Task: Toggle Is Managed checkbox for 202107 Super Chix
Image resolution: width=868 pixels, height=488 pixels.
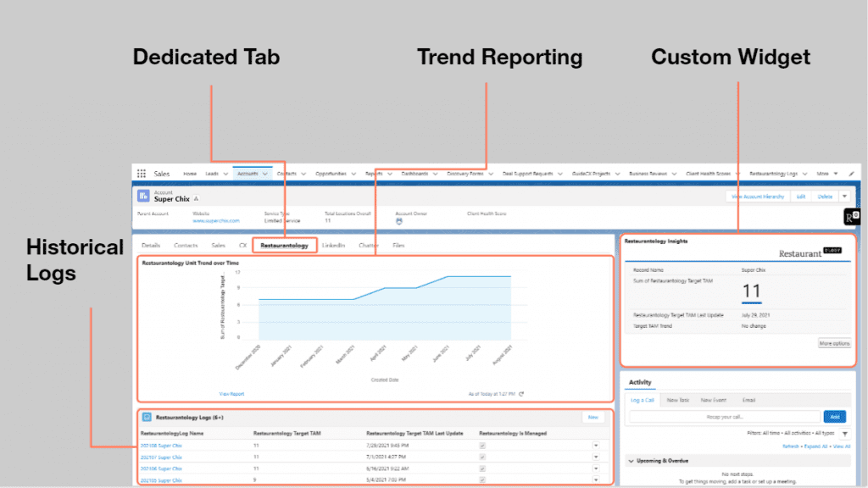Action: pos(482,457)
